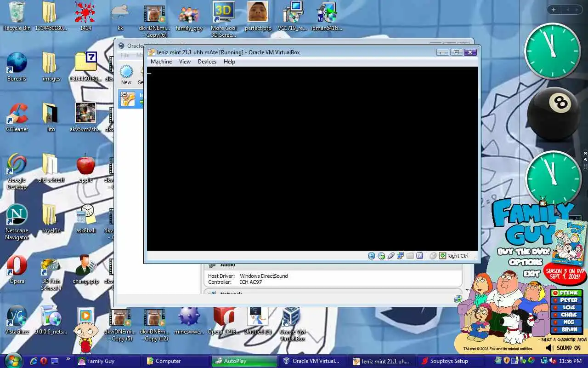Select the 1414 red splat desktop icon
The image size is (588, 368).
click(85, 16)
